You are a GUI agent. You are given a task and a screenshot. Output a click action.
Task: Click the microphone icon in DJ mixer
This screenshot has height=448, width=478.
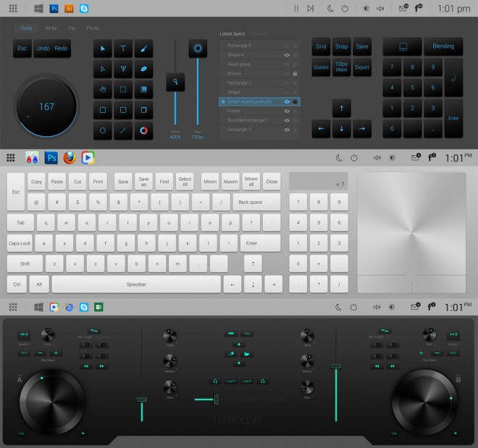(x=231, y=354)
